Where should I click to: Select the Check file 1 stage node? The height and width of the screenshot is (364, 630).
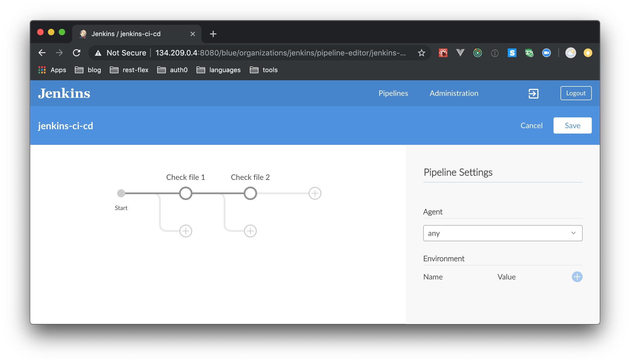(186, 193)
